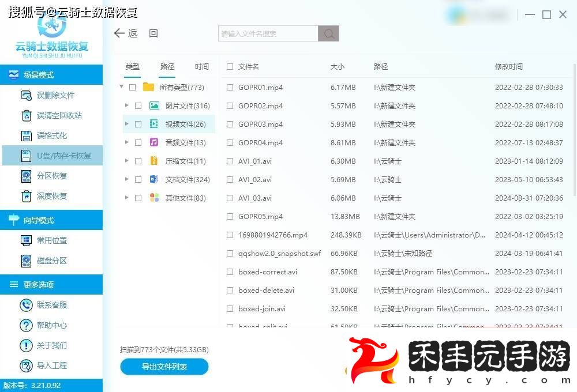577x392 pixels.
Task: Click the search magnifier button
Action: point(329,33)
